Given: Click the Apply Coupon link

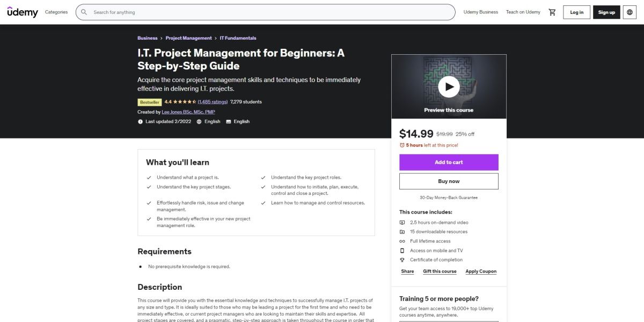Looking at the screenshot, I should coord(481,272).
